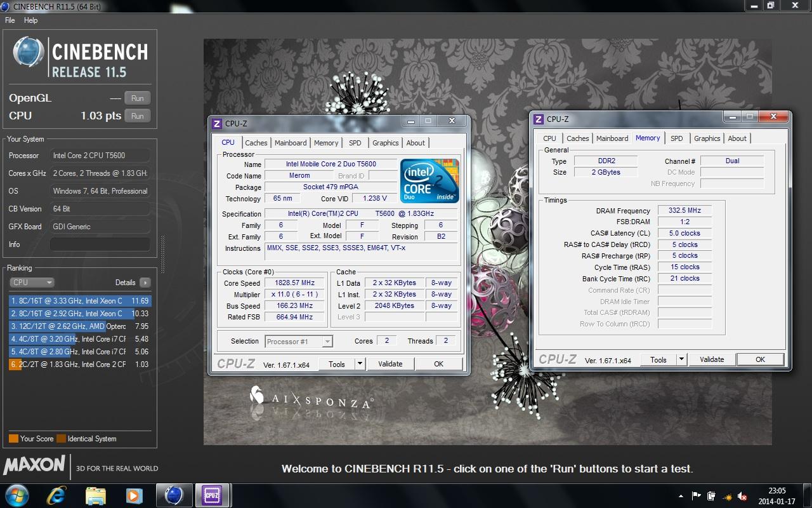Expand Tools dropdown arrow in left CPU-Z window
Screen dimensions: 812x508
360,364
